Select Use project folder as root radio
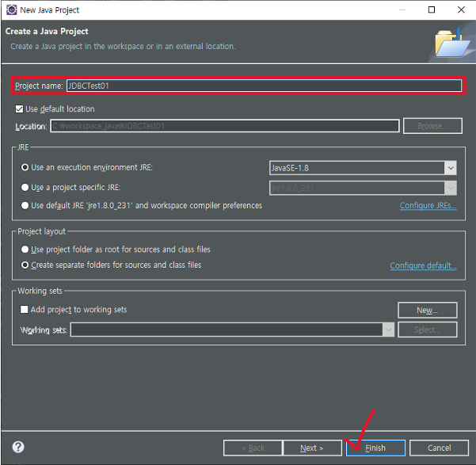Image resolution: width=476 pixels, height=465 pixels. pos(25,250)
